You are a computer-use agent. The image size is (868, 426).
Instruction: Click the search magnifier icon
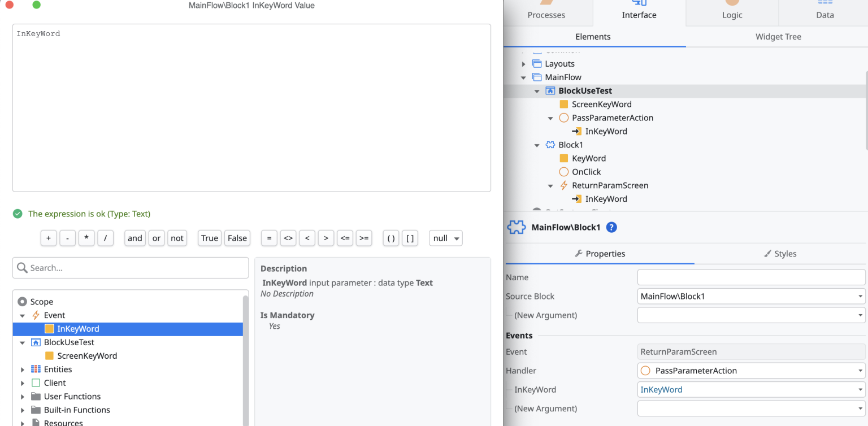click(x=21, y=267)
